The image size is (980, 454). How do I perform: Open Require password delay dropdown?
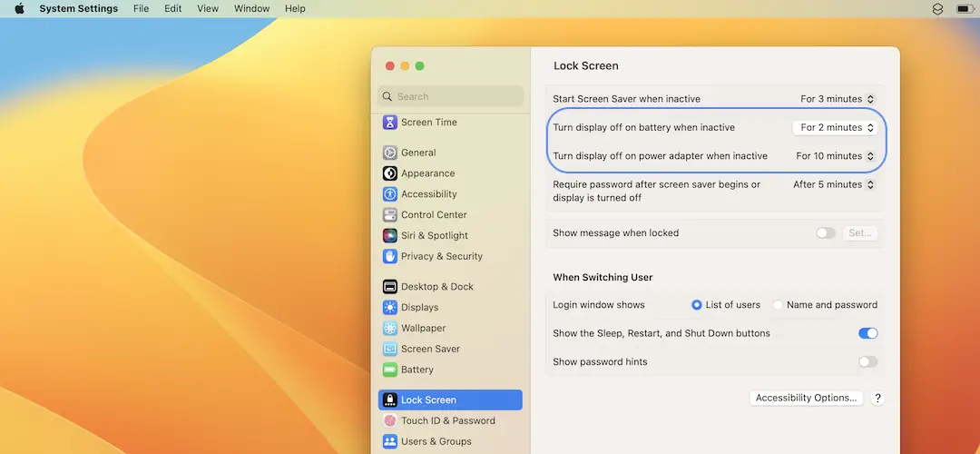833,184
